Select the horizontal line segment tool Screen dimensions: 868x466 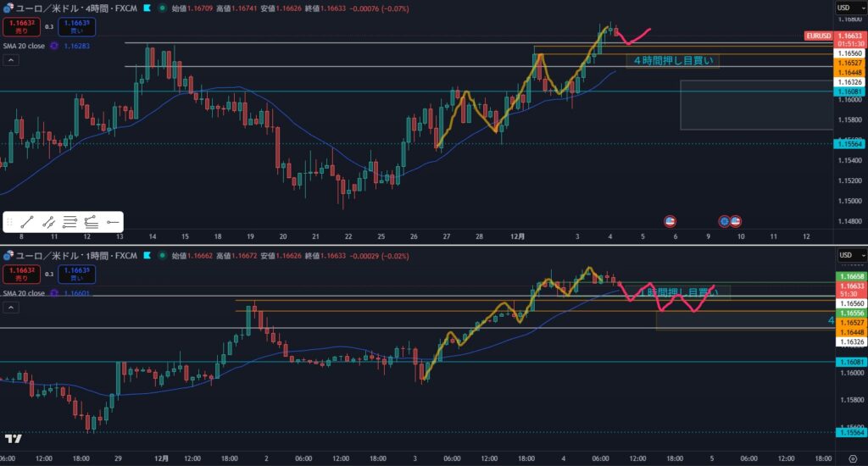click(113, 222)
